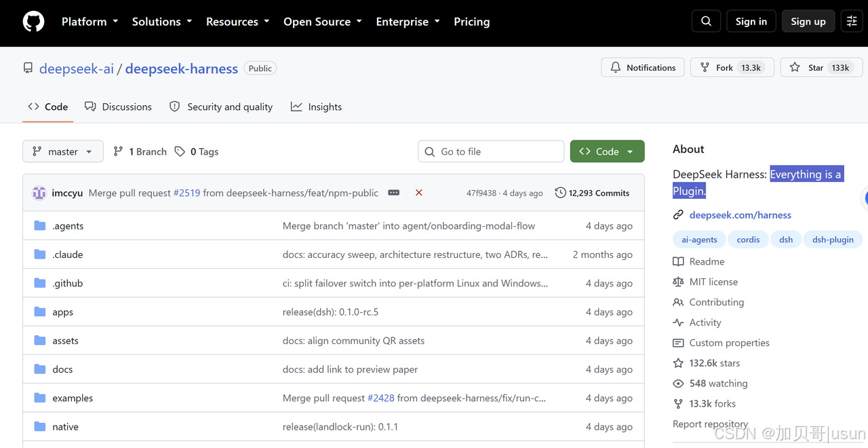The width and height of the screenshot is (868, 448).
Task: Switch to the Insights tab
Action: [x=316, y=107]
